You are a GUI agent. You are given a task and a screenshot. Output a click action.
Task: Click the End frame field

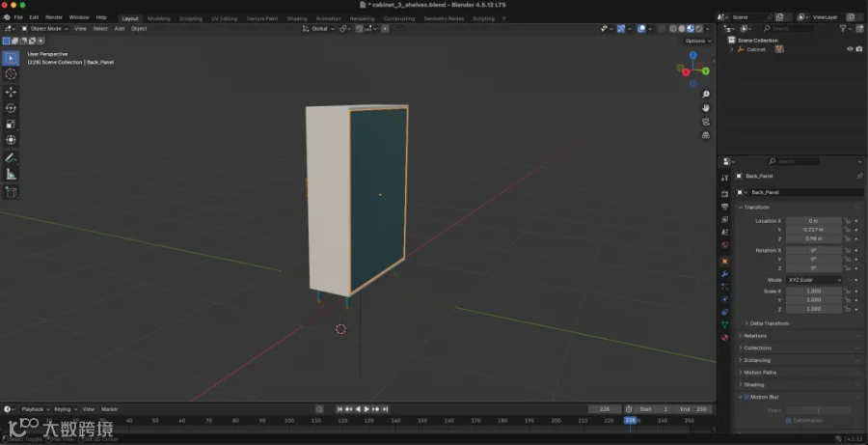tap(693, 409)
